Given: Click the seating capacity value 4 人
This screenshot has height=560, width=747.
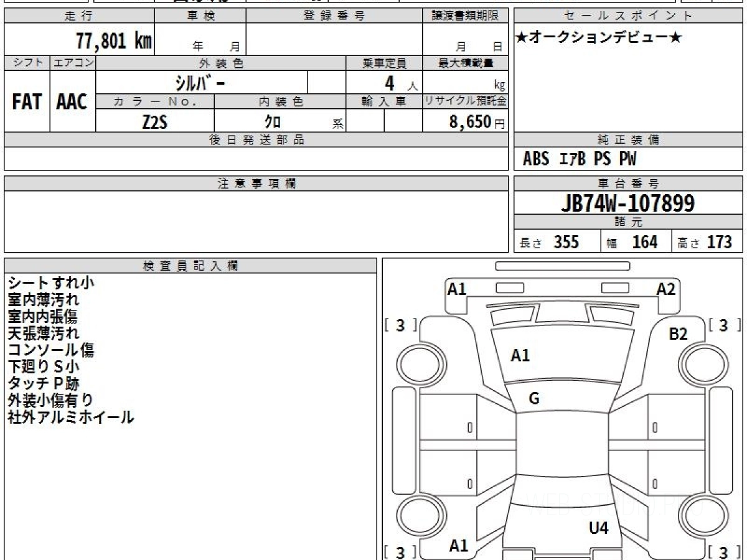Looking at the screenshot, I should [x=401, y=83].
